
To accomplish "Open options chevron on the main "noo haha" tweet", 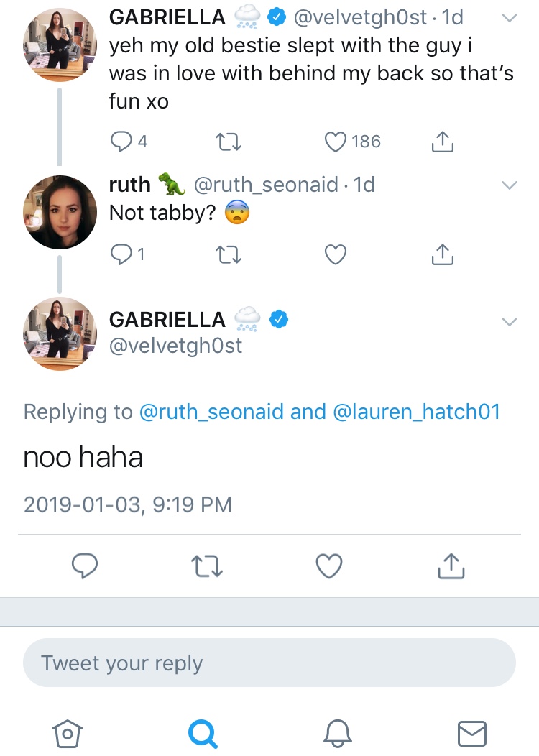I will [509, 322].
